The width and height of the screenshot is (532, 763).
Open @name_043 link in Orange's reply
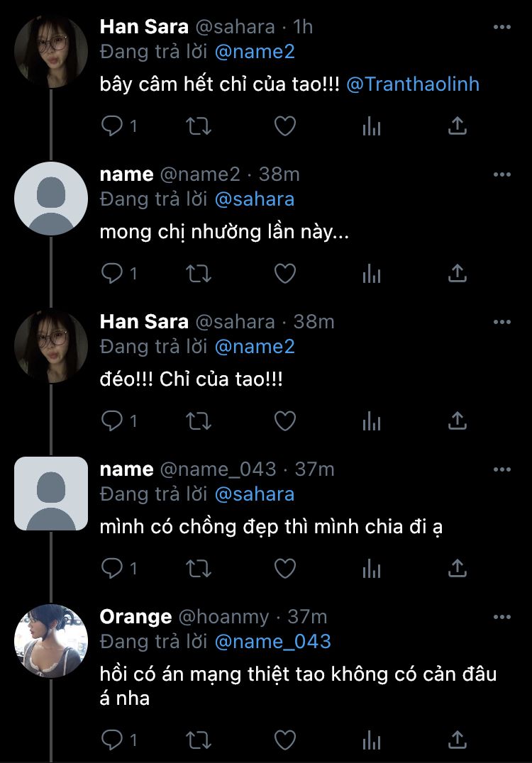click(x=272, y=642)
